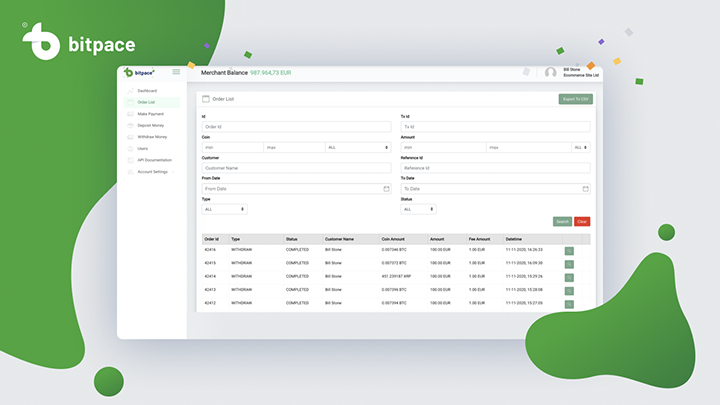Click the 987.964,73 EUR merchant balance
720x405 pixels.
[270, 73]
